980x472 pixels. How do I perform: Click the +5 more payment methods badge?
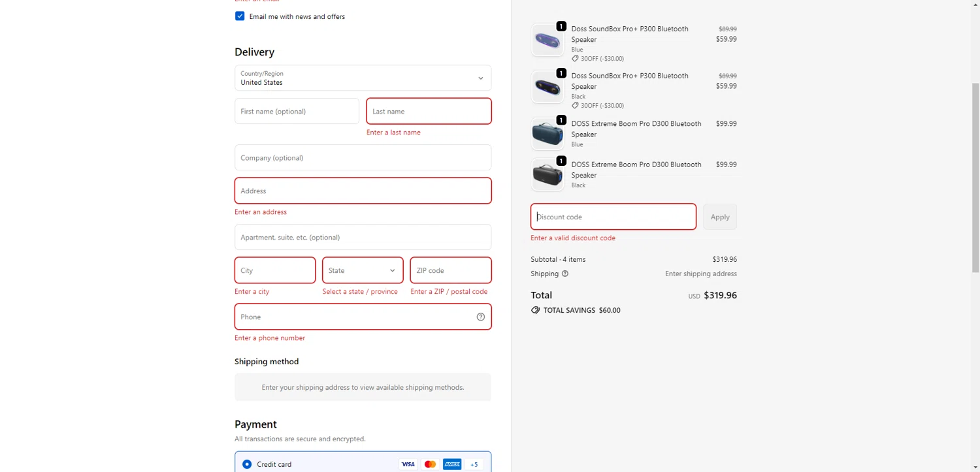tap(474, 464)
